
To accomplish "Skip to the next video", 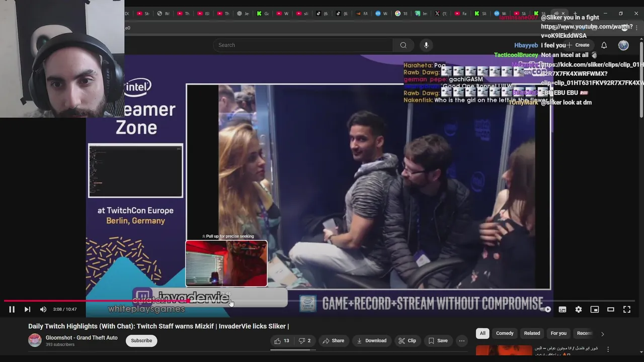I will pyautogui.click(x=27, y=310).
